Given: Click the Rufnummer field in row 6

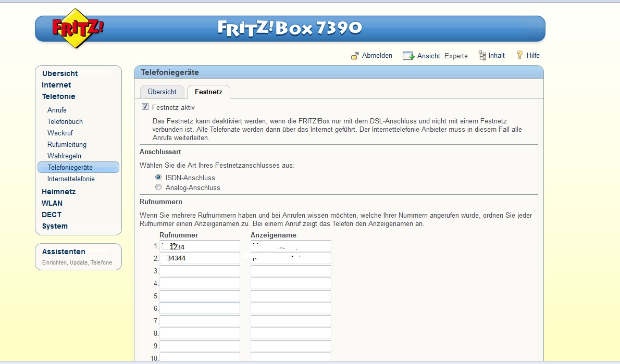Looking at the screenshot, I should pyautogui.click(x=200, y=308).
